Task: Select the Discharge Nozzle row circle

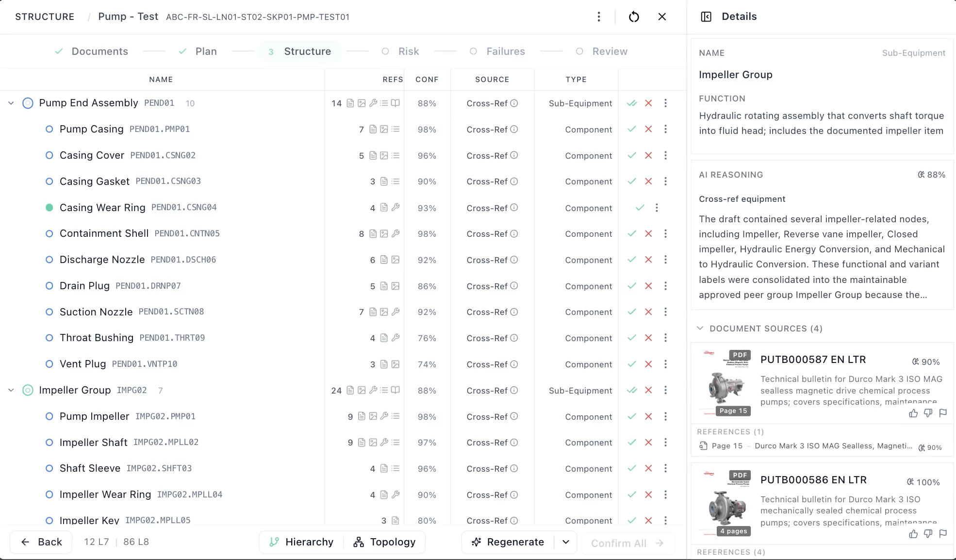Action: 49,260
